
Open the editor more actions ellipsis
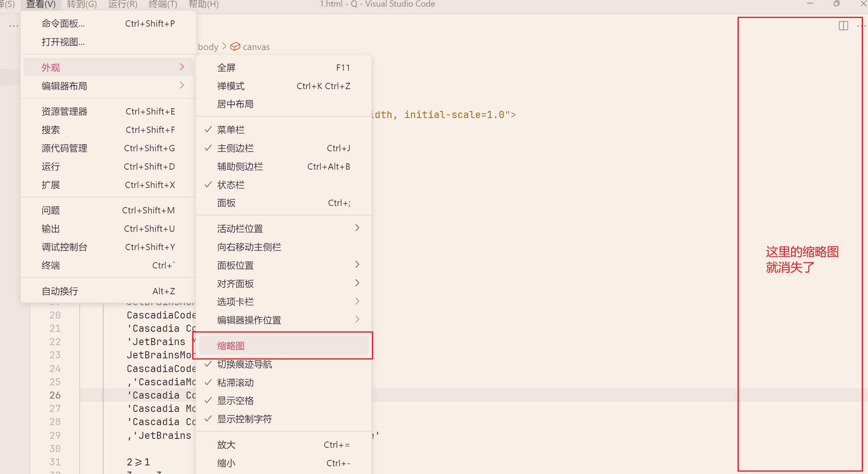(861, 26)
